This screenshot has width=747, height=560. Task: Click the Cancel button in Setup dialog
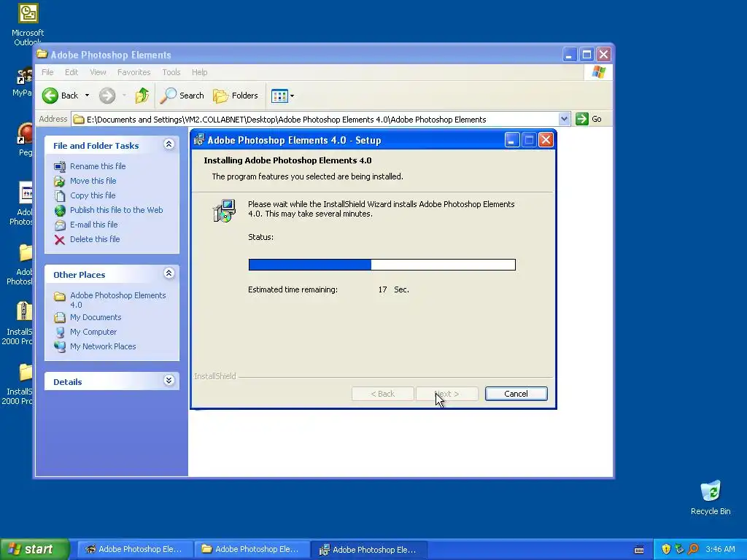pyautogui.click(x=516, y=394)
